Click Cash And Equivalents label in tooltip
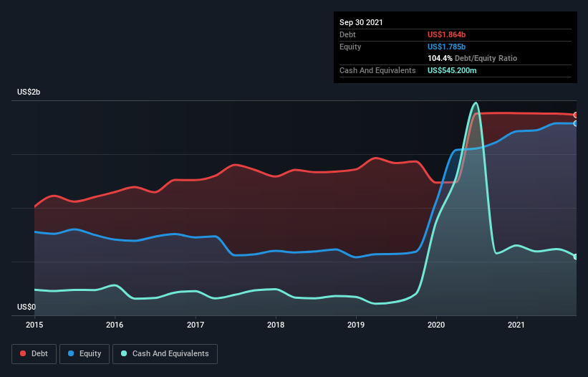Screen dimensions: 588x377 tap(377, 70)
